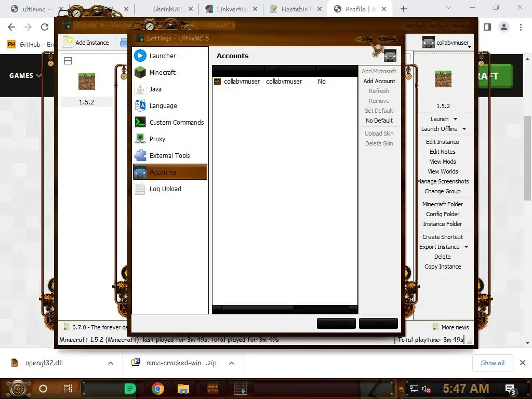Click the Add Account button
532x399 pixels.
pyautogui.click(x=379, y=81)
